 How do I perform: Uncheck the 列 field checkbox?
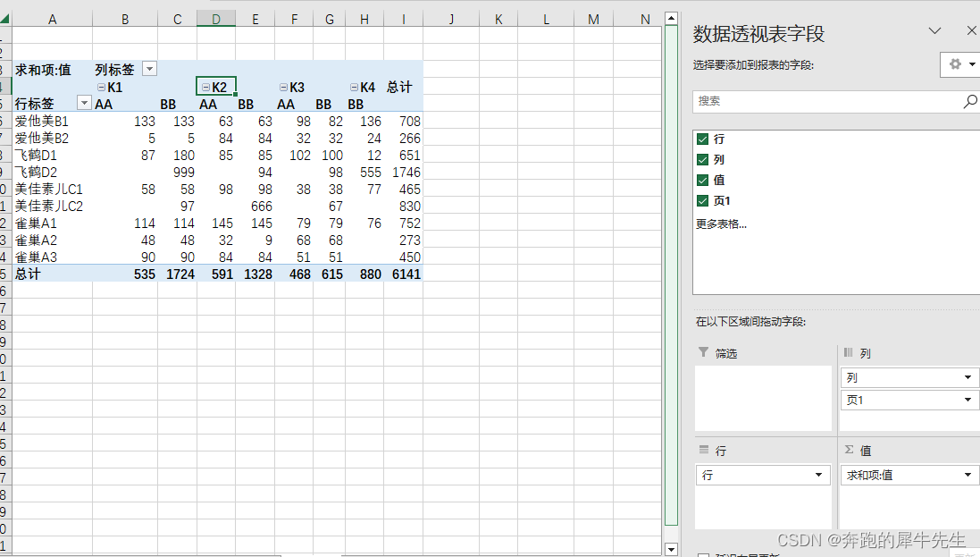point(702,159)
